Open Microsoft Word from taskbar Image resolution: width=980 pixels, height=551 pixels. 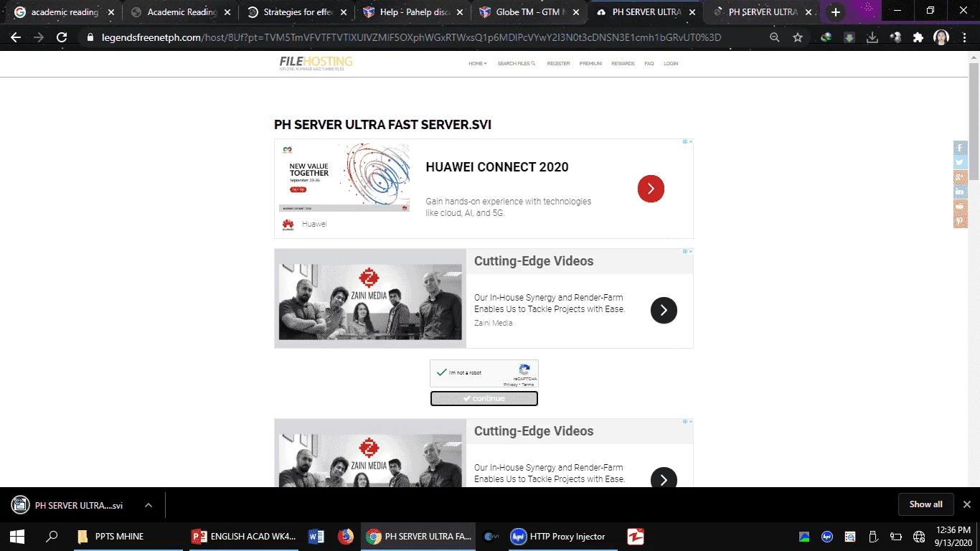pyautogui.click(x=316, y=536)
